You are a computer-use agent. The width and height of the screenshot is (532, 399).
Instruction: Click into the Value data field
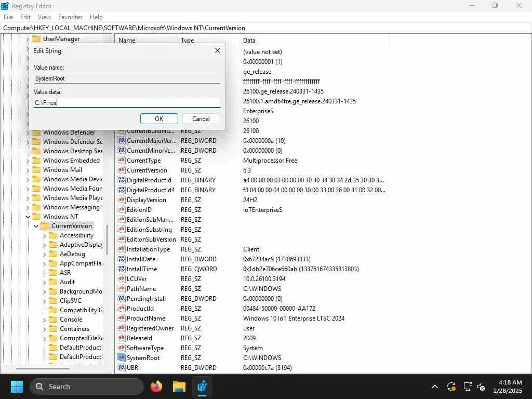127,103
